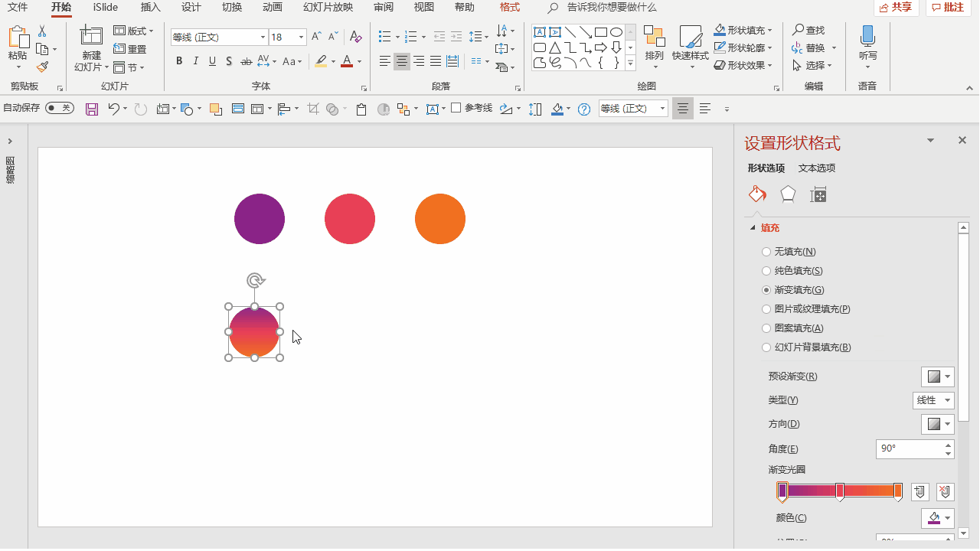Open the 文本选项 tab in format pane
The height and width of the screenshot is (551, 980).
click(x=816, y=168)
